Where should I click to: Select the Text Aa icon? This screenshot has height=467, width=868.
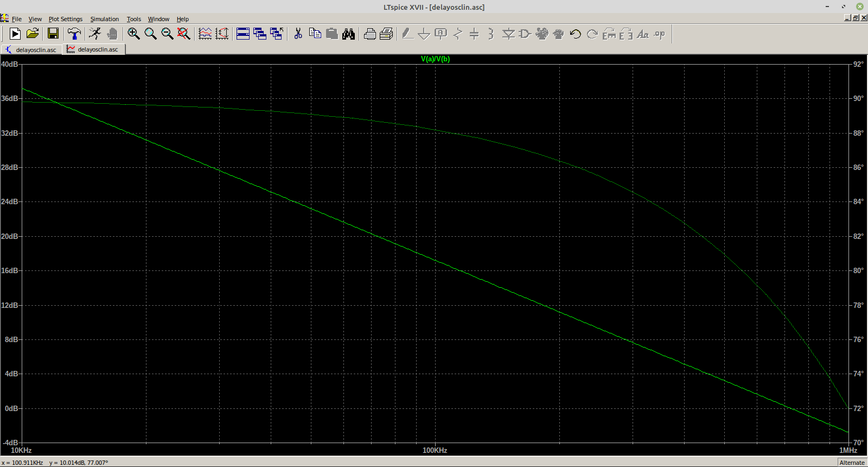[643, 34]
